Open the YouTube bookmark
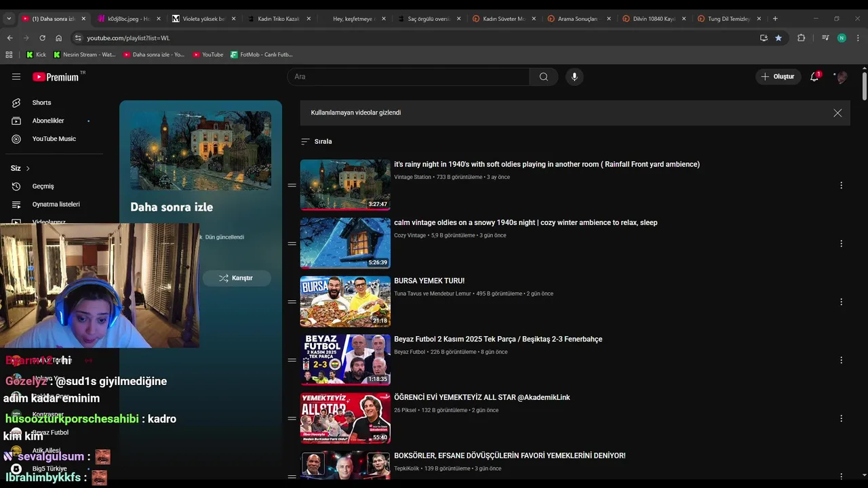 208,54
